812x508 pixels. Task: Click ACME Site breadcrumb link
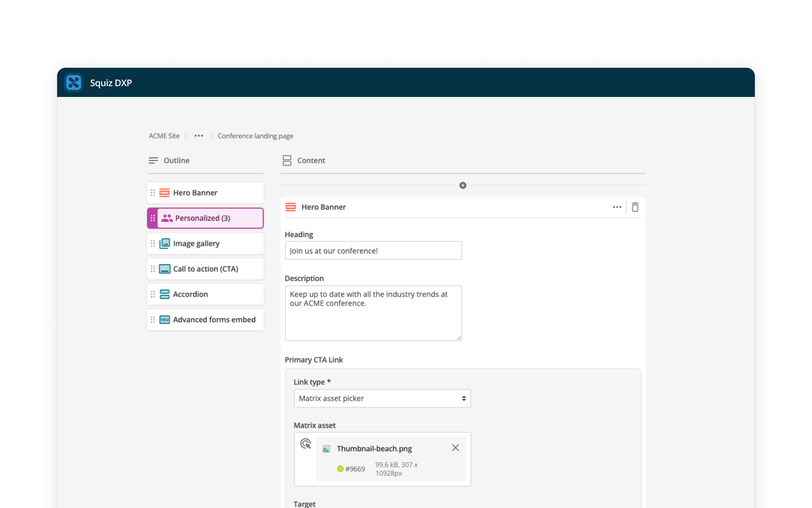164,136
